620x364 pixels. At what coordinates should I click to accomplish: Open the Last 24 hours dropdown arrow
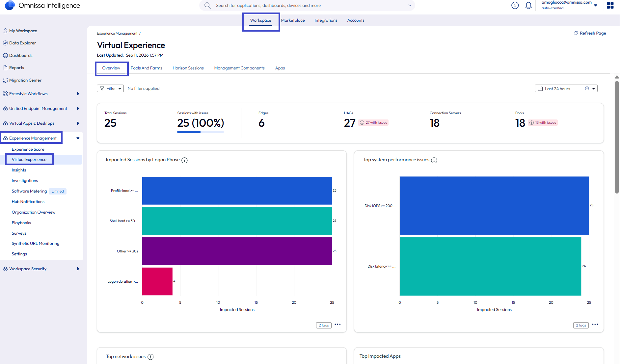point(594,89)
